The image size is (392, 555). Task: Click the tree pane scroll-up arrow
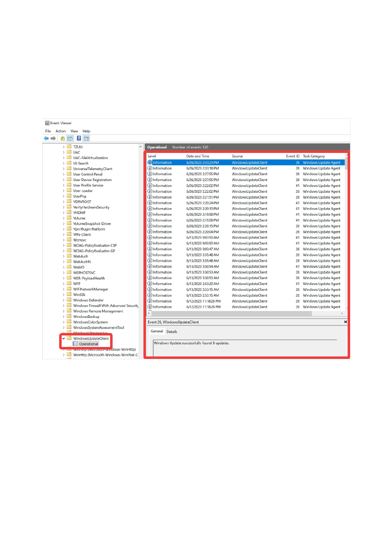point(141,147)
